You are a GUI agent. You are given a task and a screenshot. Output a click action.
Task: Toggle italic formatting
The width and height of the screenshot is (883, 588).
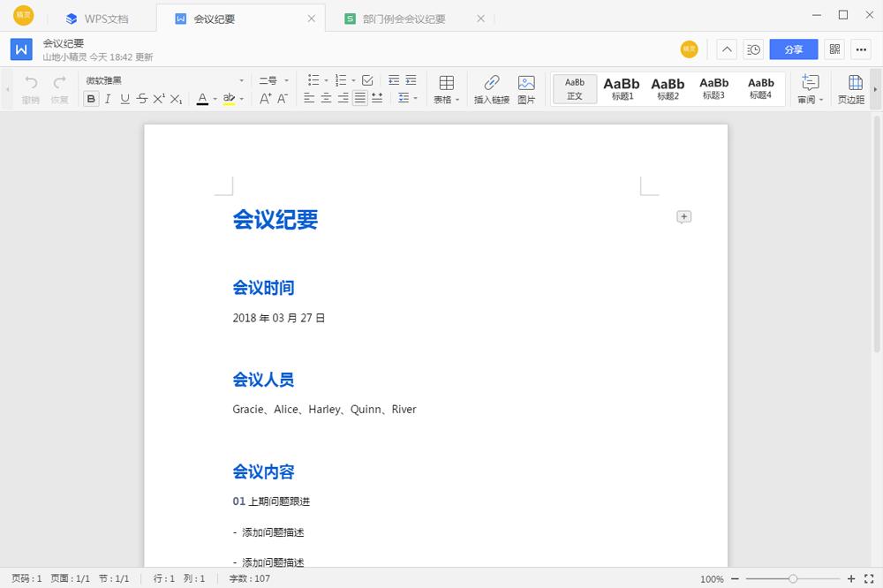(108, 99)
